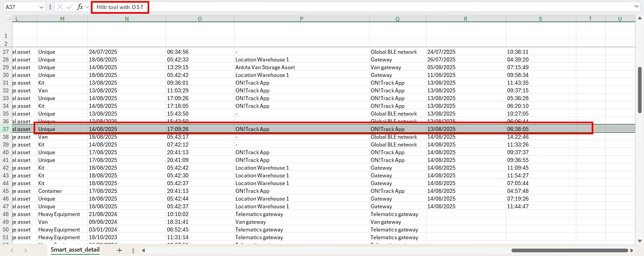This screenshot has height=256, width=644.
Task: Select column P header
Action: [x=302, y=19]
